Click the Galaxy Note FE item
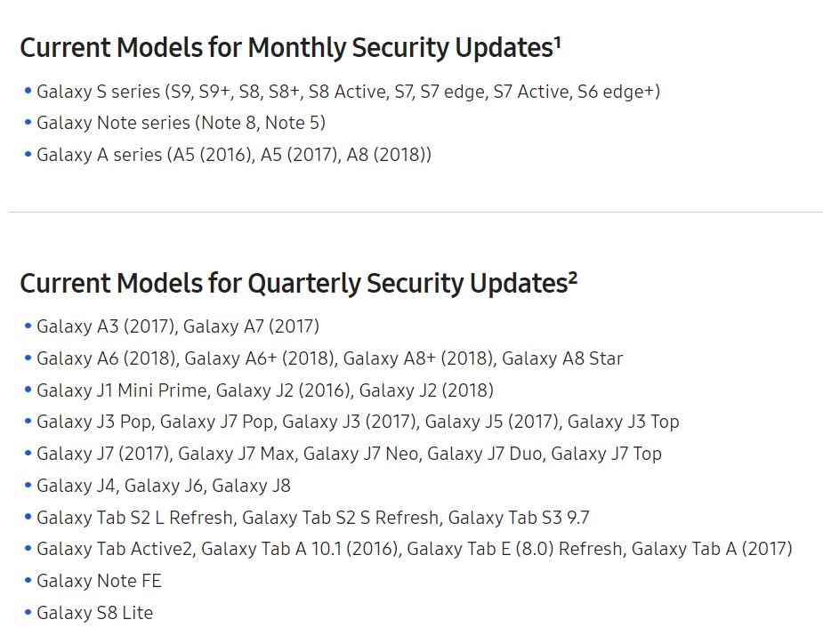Image resolution: width=823 pixels, height=644 pixels. (x=99, y=581)
